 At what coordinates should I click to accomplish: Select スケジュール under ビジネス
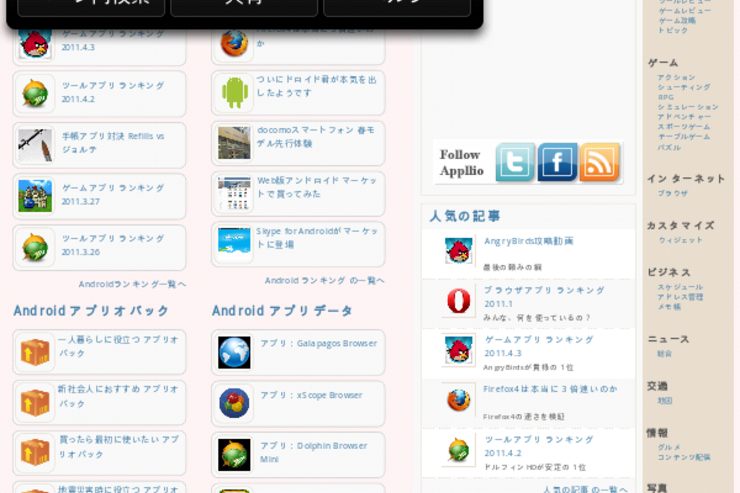(681, 287)
